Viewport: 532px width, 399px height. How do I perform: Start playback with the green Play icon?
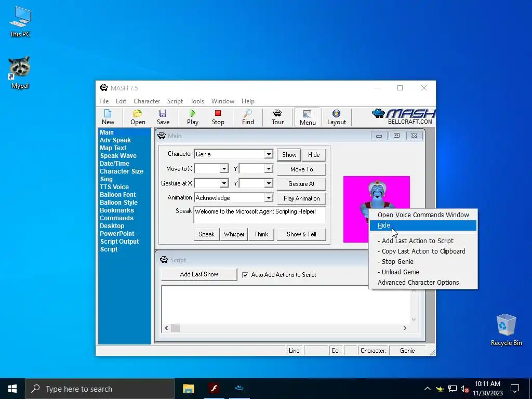pos(193,117)
